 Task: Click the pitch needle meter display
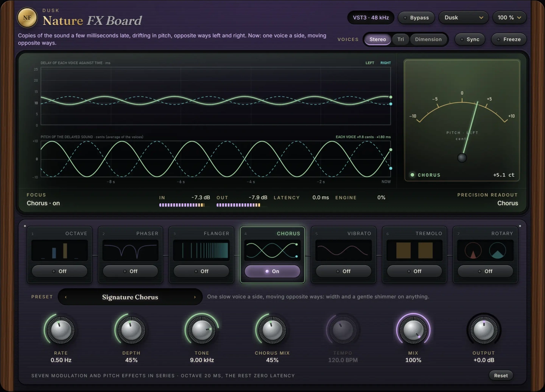tap(462, 120)
